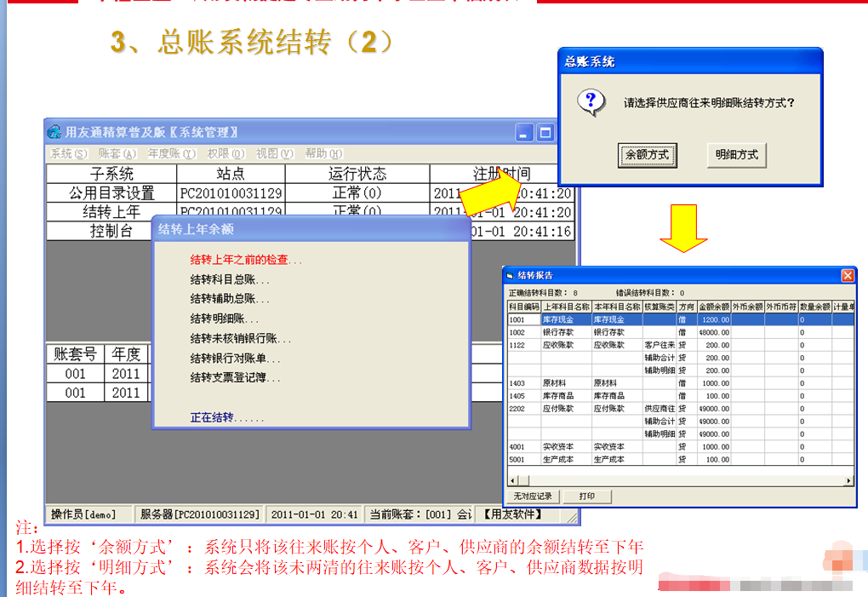This screenshot has height=597, width=868.
Task: Click 操作员[demo] in status bar
Action: tap(83, 514)
